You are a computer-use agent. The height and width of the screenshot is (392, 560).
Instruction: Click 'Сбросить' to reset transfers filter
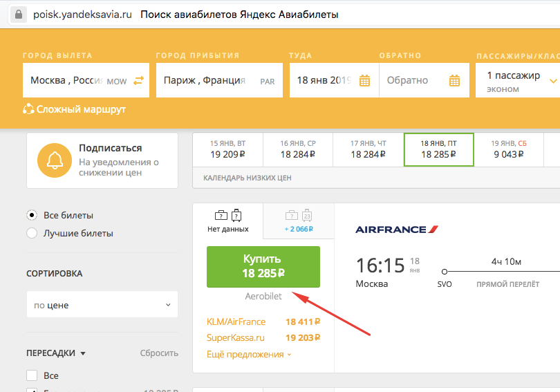point(159,353)
